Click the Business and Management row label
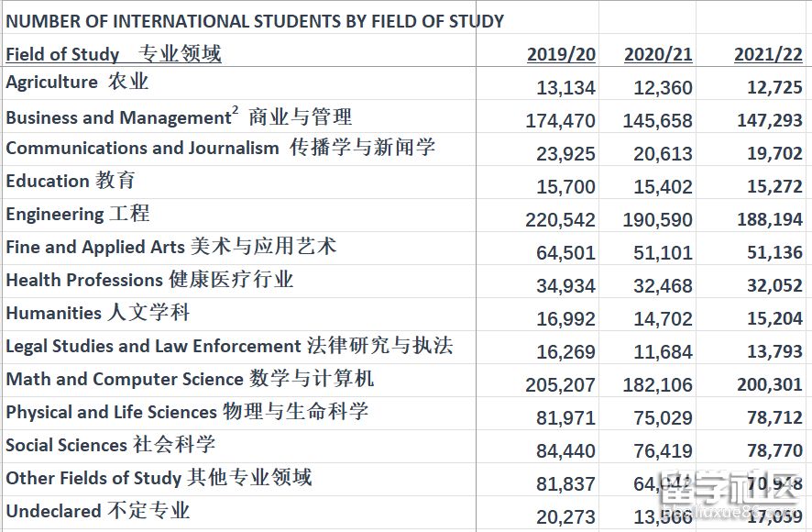 (x=179, y=117)
